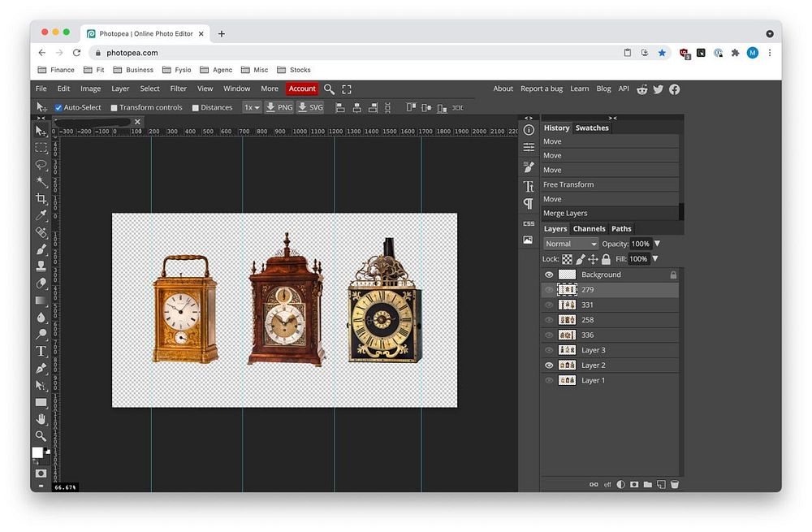The width and height of the screenshot is (812, 532).
Task: Select the Zoom tool
Action: [41, 436]
